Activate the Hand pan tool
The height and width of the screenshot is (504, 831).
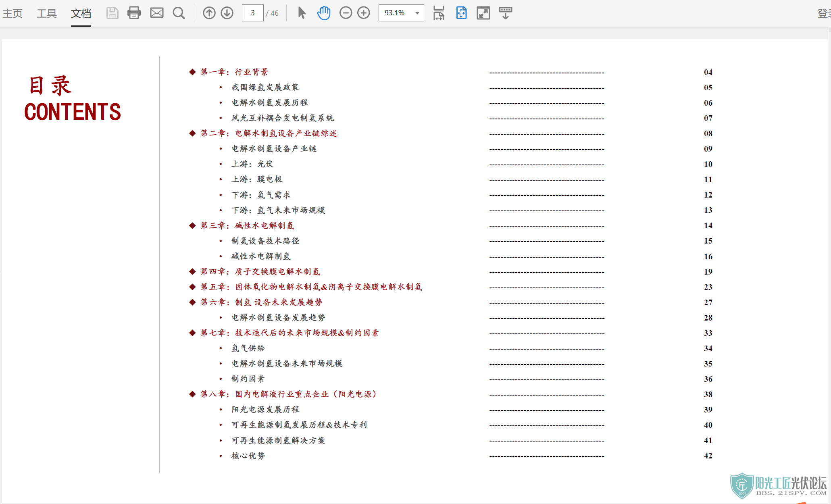coord(323,13)
